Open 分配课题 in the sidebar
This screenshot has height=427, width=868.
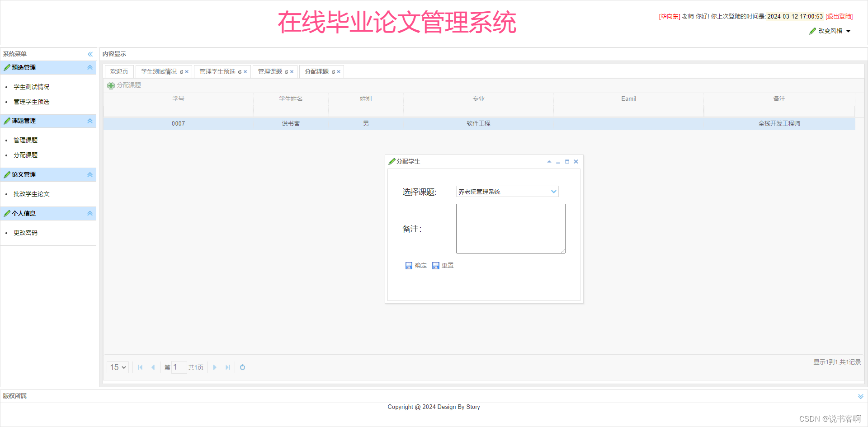click(x=26, y=155)
